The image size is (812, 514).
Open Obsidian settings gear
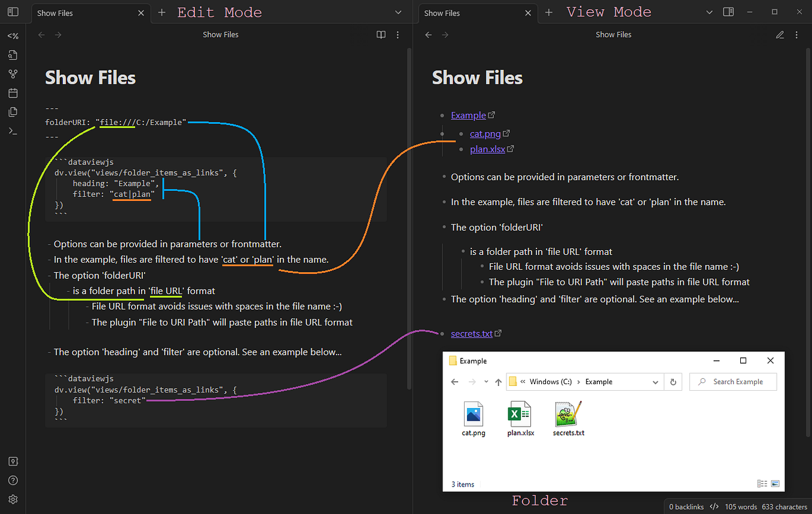click(x=13, y=499)
